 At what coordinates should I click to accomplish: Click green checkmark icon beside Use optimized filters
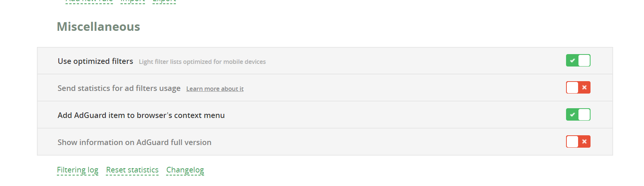[572, 60]
